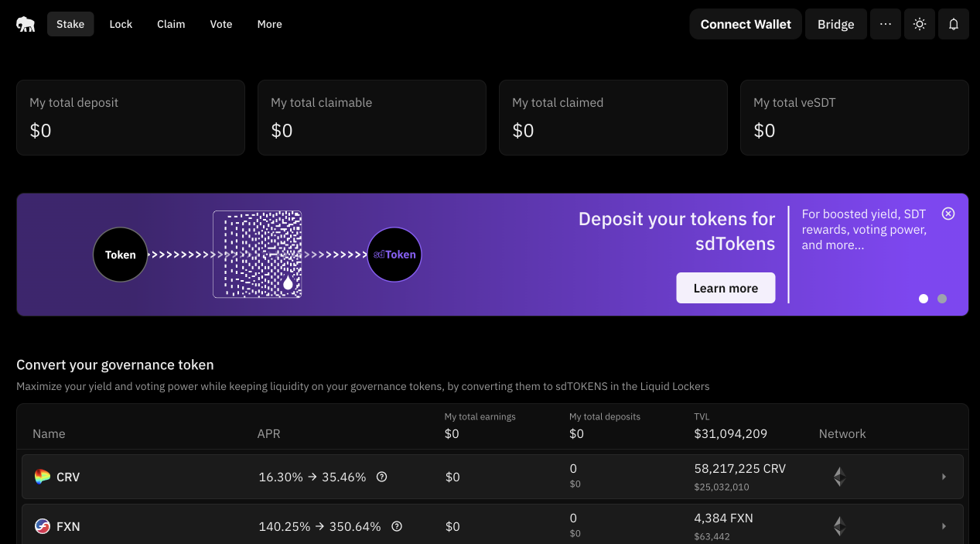Click the Ethereum network icon in CRV row
The height and width of the screenshot is (544, 980).
click(x=839, y=477)
